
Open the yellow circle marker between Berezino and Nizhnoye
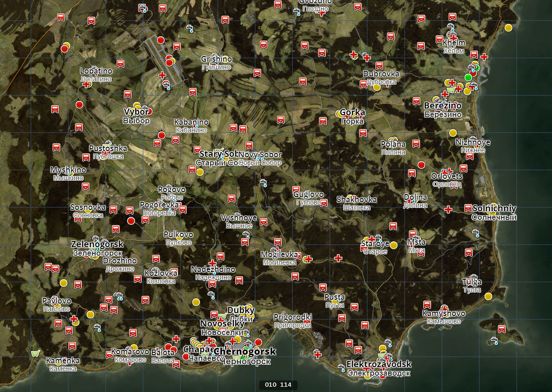(453, 133)
